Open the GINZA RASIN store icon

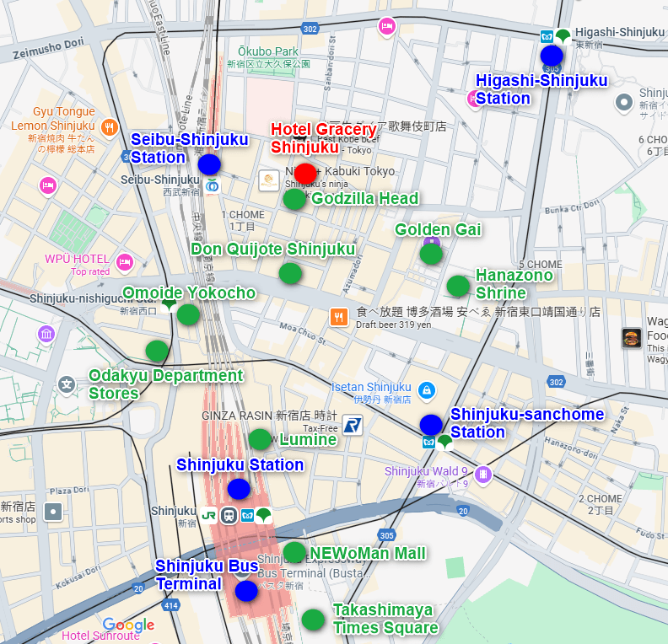point(353,425)
